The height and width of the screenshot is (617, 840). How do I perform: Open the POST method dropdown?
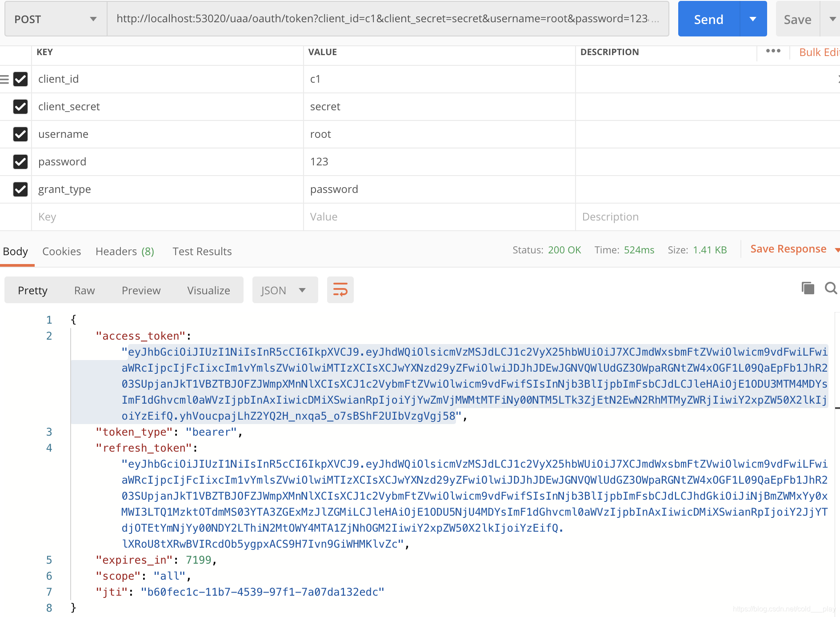click(x=56, y=19)
